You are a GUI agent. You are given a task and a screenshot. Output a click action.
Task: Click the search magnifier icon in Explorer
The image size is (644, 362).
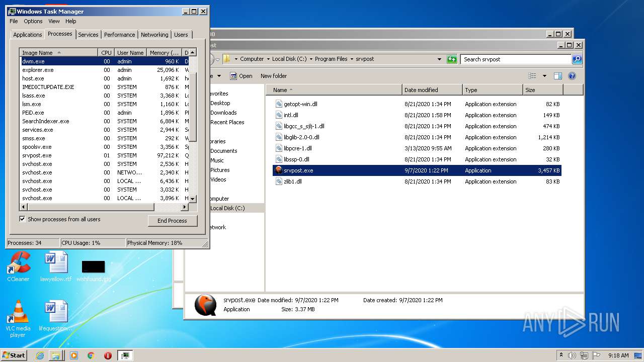click(x=577, y=59)
